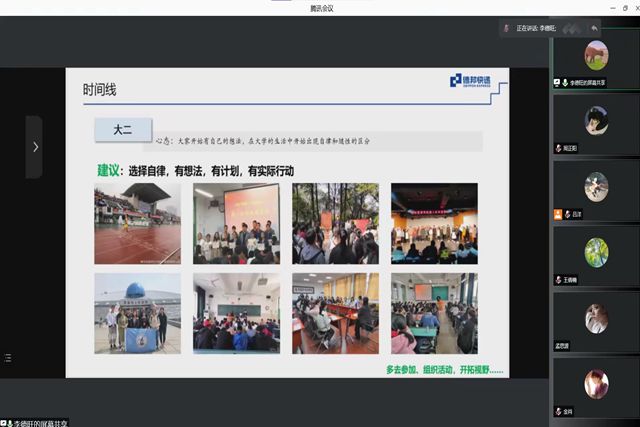Viewport: 640px width, 427px height.
Task: Click the 正在讲话 speaker indicator bar
Action: pyautogui.click(x=541, y=28)
